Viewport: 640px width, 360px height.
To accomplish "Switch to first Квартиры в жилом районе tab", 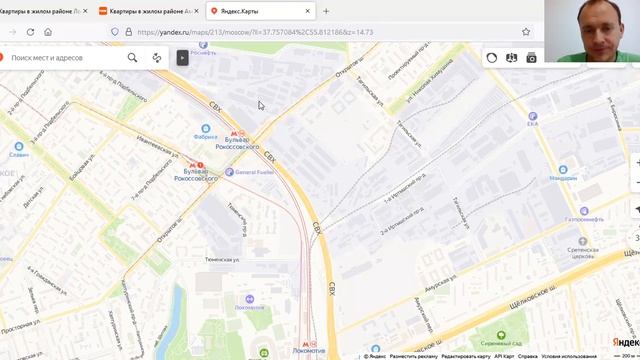I will [x=43, y=11].
